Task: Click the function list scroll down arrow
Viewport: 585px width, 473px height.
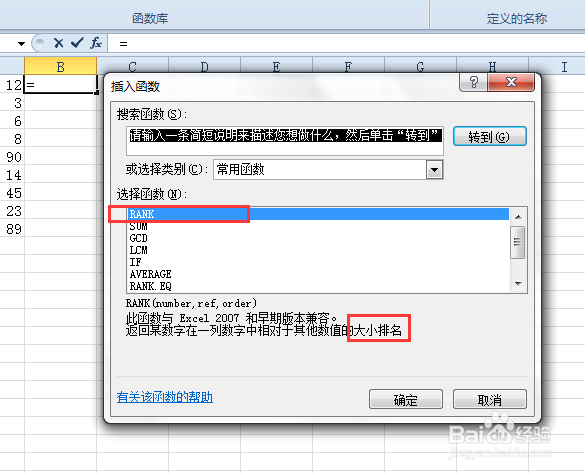Action: click(x=518, y=284)
